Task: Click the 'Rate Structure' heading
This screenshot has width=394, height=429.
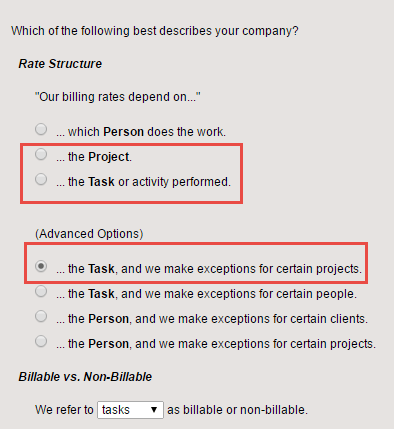Action: [x=60, y=64]
